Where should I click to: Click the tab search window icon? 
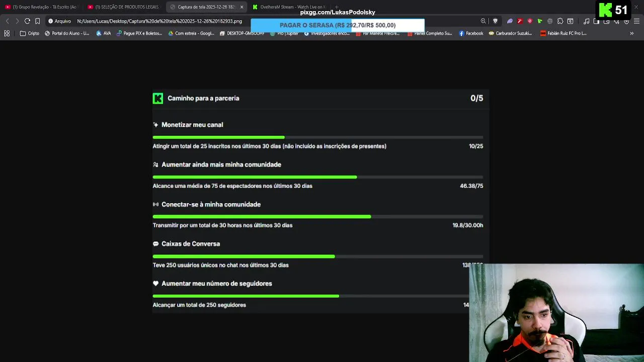point(570,21)
